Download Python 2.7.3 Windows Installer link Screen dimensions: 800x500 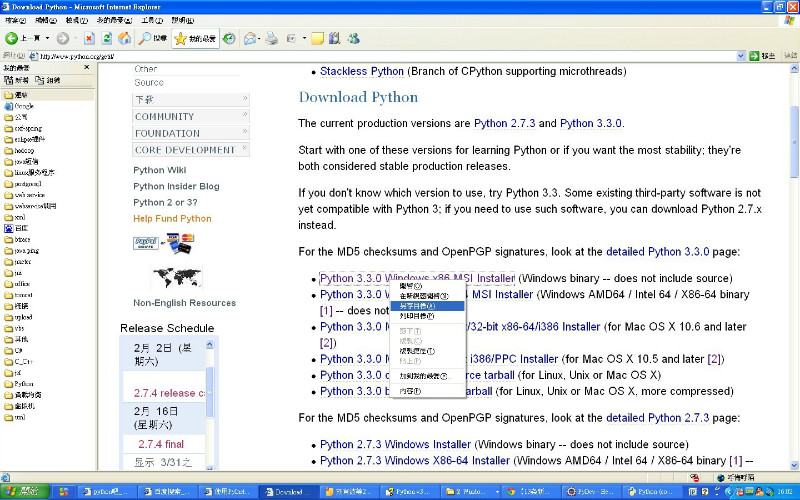pos(395,444)
